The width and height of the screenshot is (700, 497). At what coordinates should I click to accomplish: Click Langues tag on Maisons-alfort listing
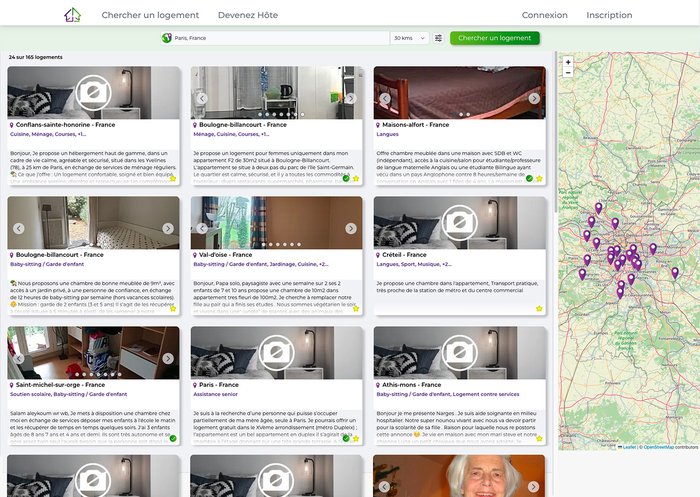coord(388,134)
